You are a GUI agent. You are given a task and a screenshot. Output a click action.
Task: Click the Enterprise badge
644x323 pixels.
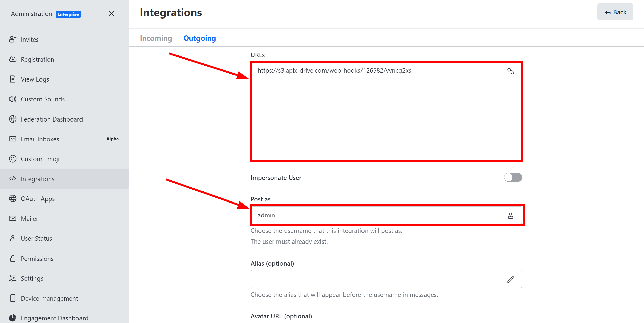pyautogui.click(x=68, y=14)
